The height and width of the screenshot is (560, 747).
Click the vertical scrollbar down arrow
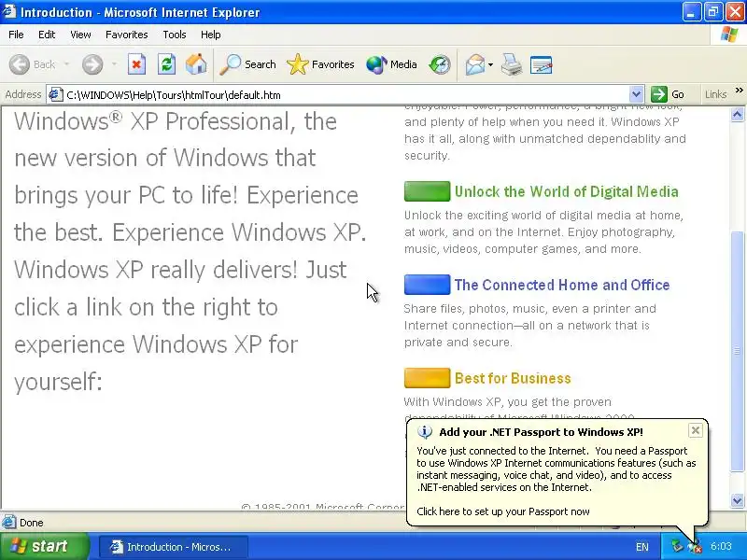point(738,500)
